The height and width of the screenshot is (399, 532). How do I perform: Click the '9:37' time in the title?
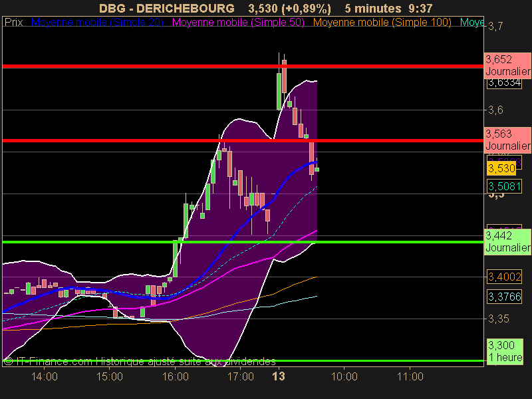(x=420, y=9)
